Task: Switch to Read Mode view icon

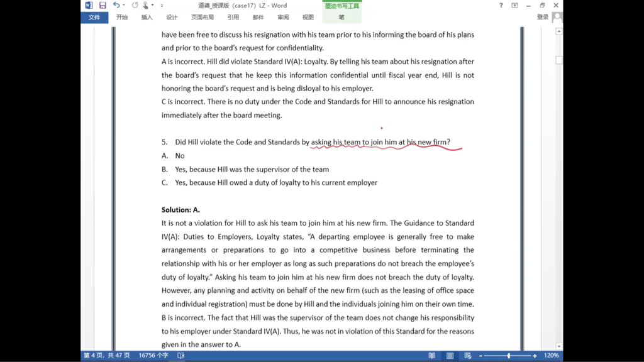Action: 431,356
